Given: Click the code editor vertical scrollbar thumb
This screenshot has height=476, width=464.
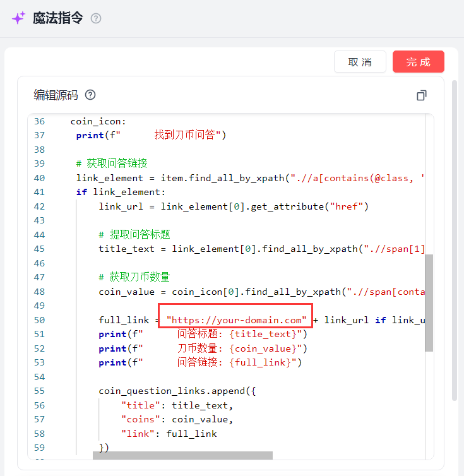Looking at the screenshot, I should [429, 302].
